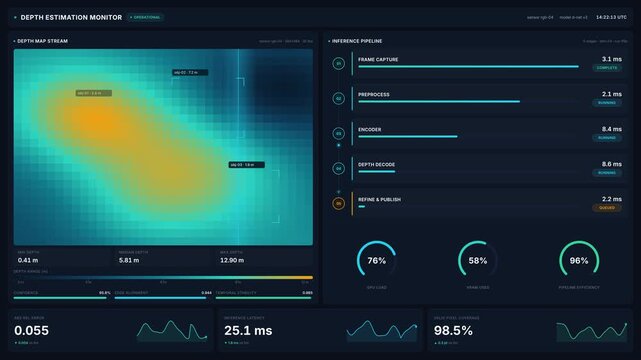Screen dimensions: 641x360
Task: Click the Encoder progress bar
Action: (468, 136)
